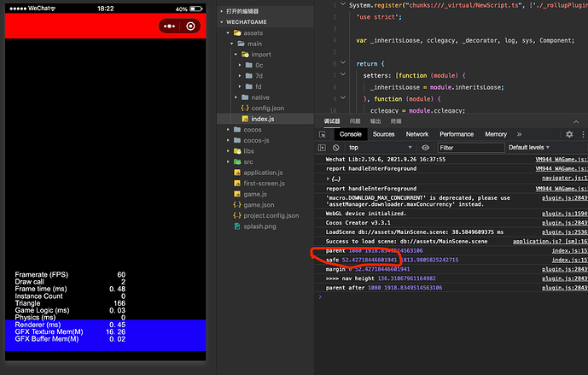Image resolution: width=588 pixels, height=375 pixels.
Task: Open DevTools settings gear
Action: [x=569, y=134]
